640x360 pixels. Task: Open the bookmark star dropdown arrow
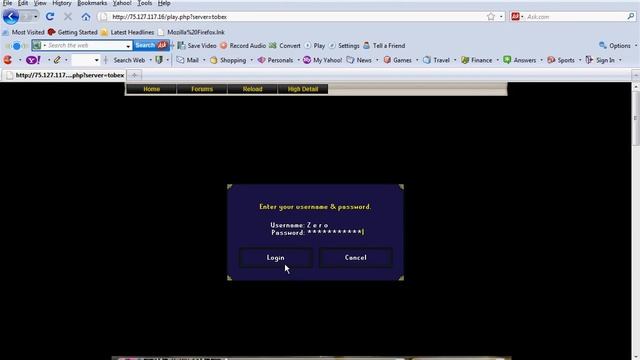click(501, 17)
